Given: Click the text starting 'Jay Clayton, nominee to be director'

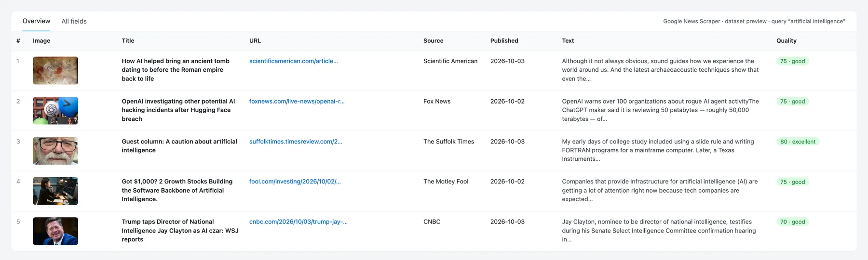Looking at the screenshot, I should point(659,231).
